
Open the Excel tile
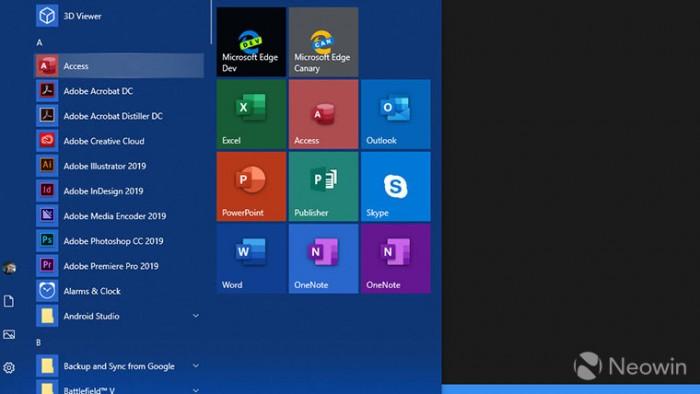click(x=251, y=114)
